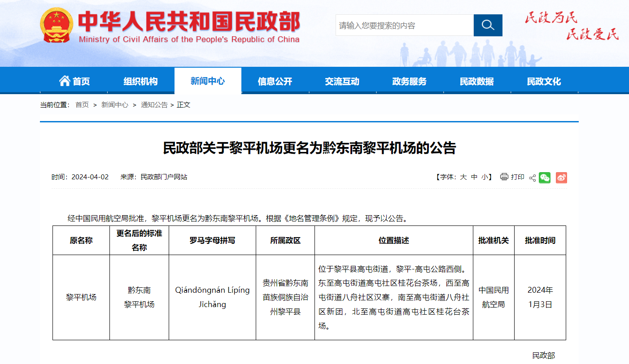
Task: Click the 罗马字母拼写 table header
Action: 213,240
